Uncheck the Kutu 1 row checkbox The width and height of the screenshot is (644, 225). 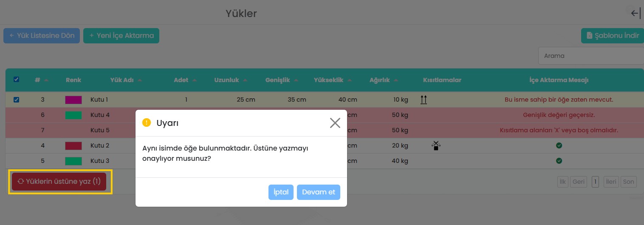[17, 100]
